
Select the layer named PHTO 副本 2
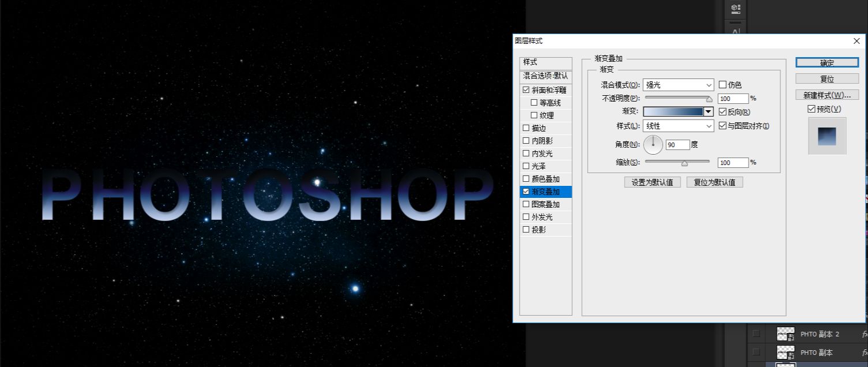point(820,334)
